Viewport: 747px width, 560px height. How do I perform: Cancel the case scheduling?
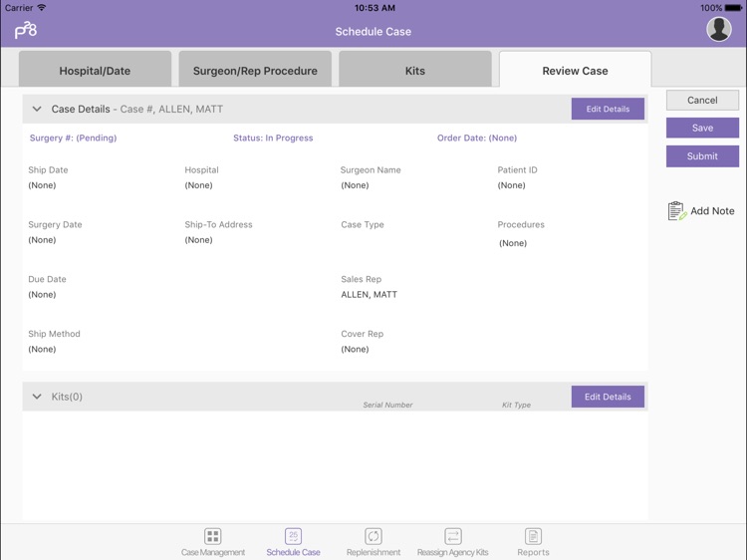[x=702, y=100]
